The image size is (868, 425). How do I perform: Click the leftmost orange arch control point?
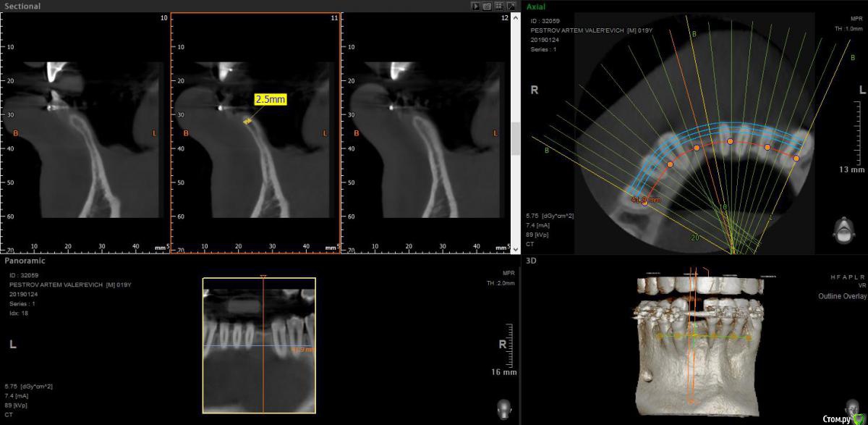(x=645, y=203)
